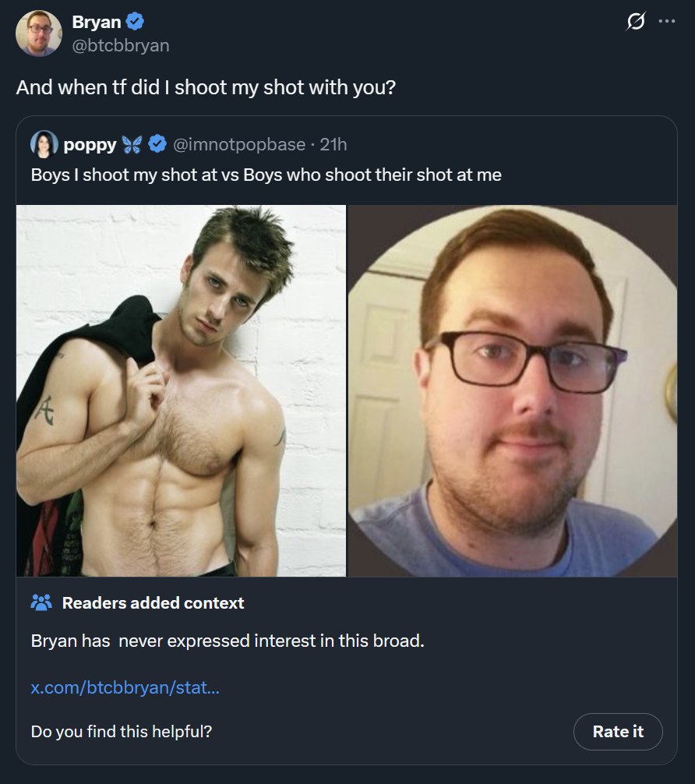The width and height of the screenshot is (695, 784).
Task: Click poppy's small profile avatar
Action: [44, 144]
